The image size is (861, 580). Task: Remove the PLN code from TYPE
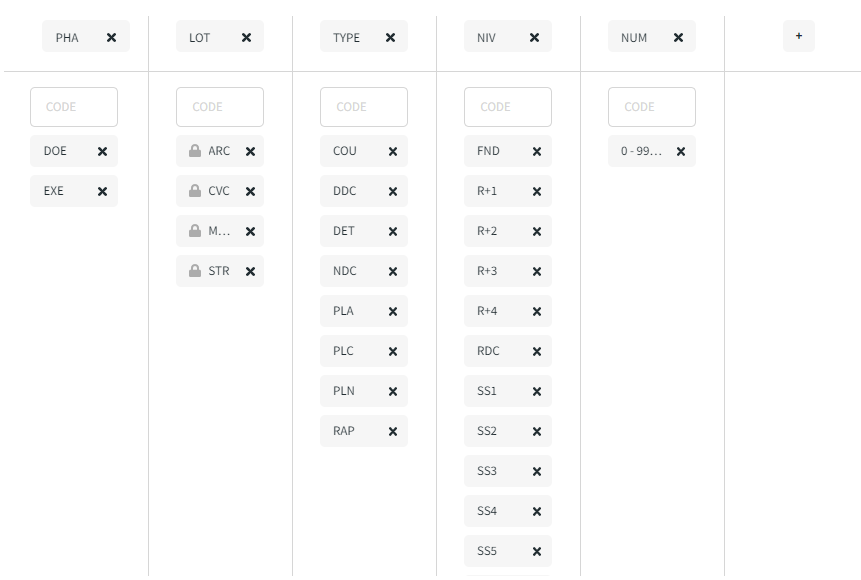click(x=393, y=392)
